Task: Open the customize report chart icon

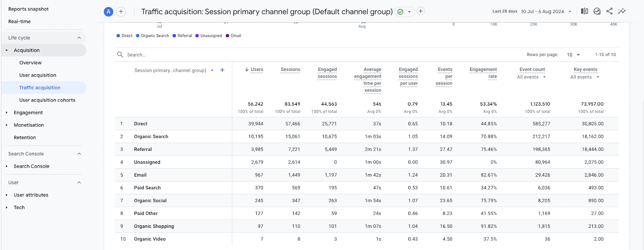Action: (597, 11)
